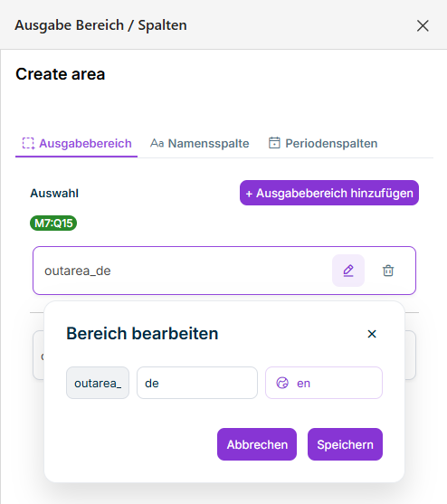Focus the name field containing 'de'
The image size is (447, 504).
pyautogui.click(x=197, y=383)
